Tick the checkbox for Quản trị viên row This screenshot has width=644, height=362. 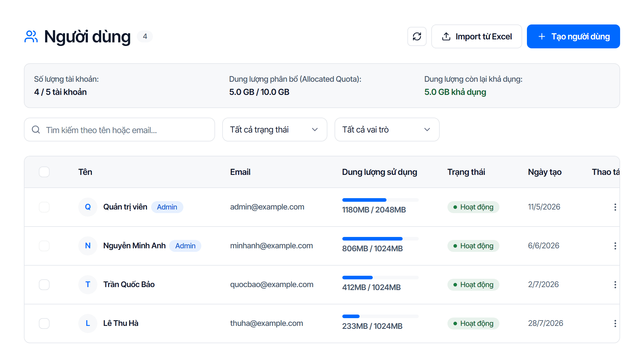[x=44, y=207]
